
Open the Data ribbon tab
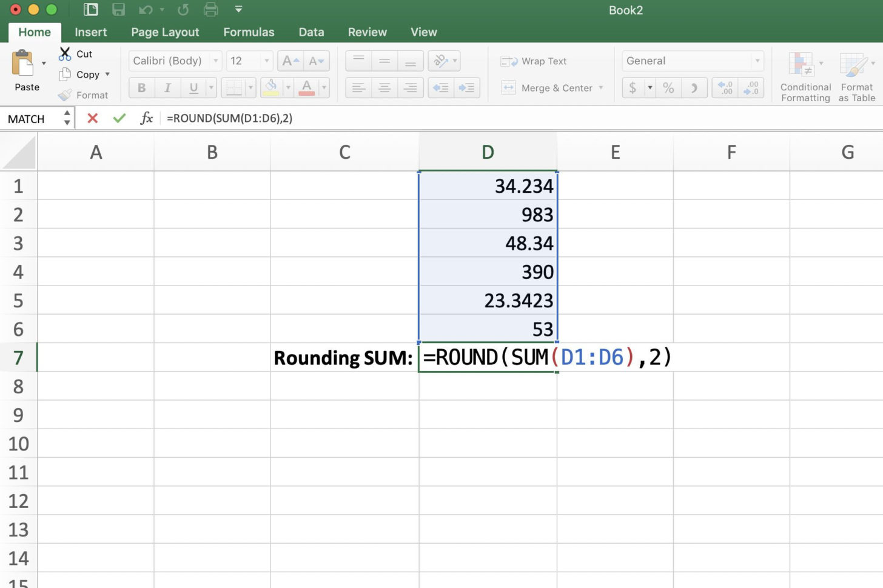point(311,32)
